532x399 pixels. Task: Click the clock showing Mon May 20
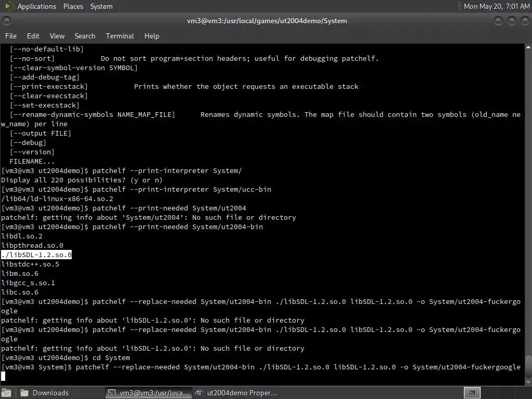[x=496, y=6]
